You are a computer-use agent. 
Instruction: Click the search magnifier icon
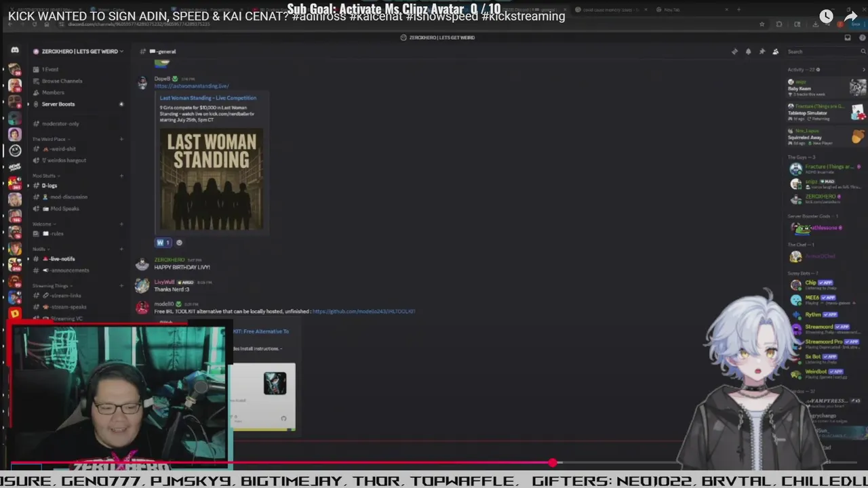(x=862, y=52)
